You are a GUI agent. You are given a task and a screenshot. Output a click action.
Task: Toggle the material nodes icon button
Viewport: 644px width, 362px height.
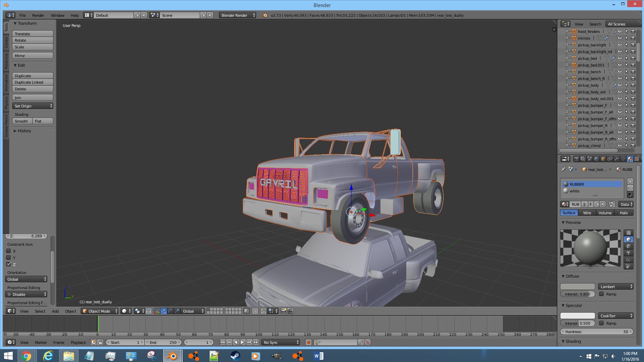tap(612, 204)
